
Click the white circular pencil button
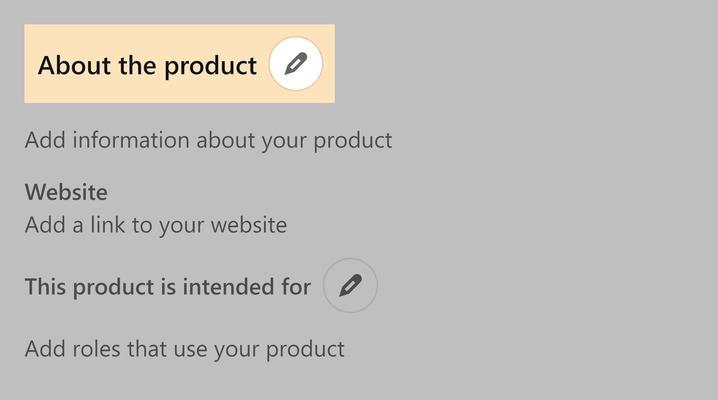pos(296,64)
